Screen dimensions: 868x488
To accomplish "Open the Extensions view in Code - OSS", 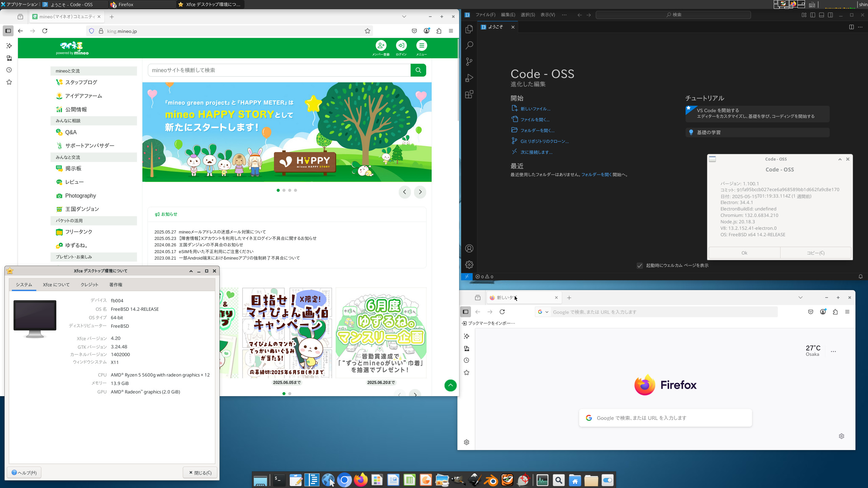I will pyautogui.click(x=469, y=95).
